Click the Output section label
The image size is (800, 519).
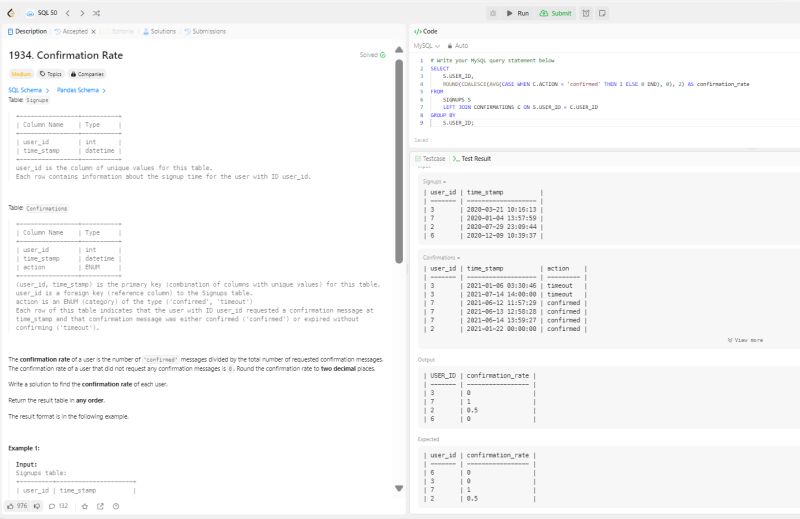click(x=426, y=360)
